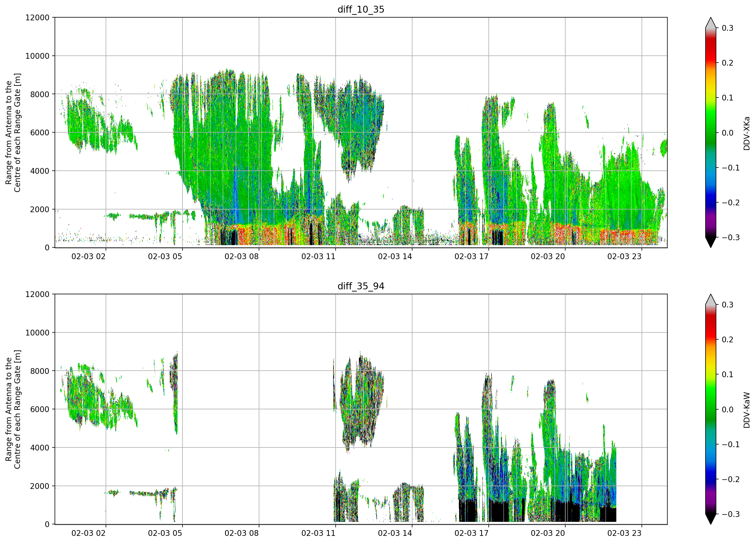
Task: Click '02-03 23' time label under diff_10_35
Action: 624,256
